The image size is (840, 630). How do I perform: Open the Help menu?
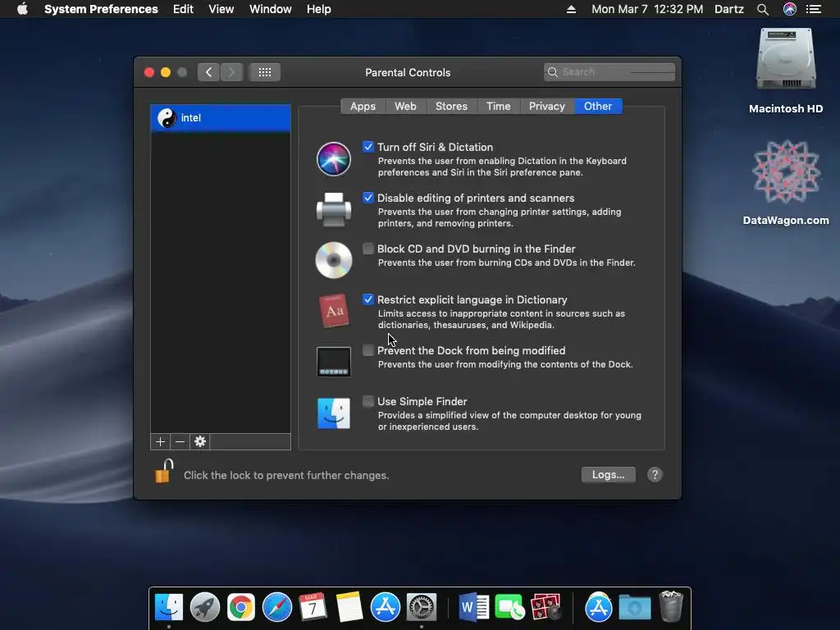[x=319, y=9]
